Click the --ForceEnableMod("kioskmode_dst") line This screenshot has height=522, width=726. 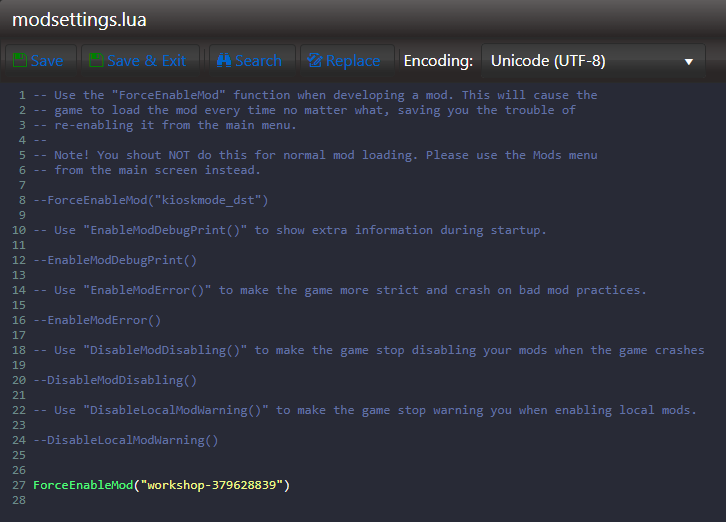151,200
